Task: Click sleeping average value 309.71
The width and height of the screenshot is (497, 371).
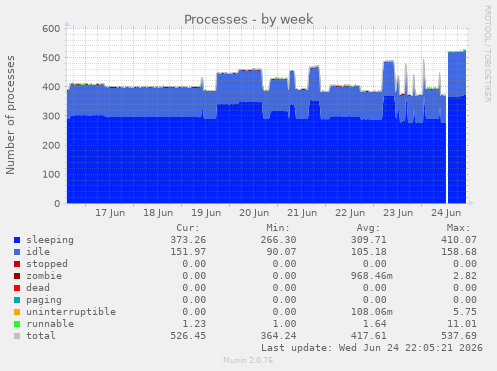Action: coord(369,240)
